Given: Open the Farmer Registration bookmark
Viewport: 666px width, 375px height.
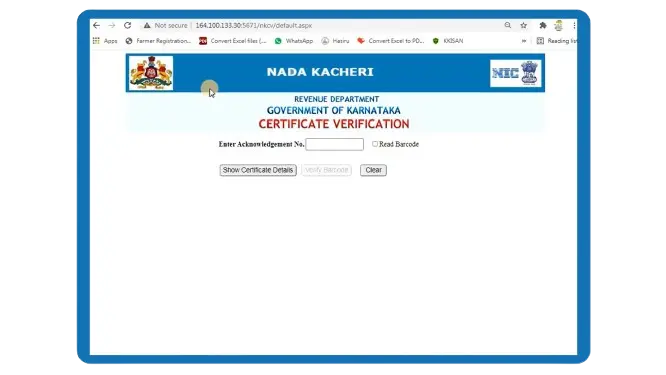Looking at the screenshot, I should [158, 41].
